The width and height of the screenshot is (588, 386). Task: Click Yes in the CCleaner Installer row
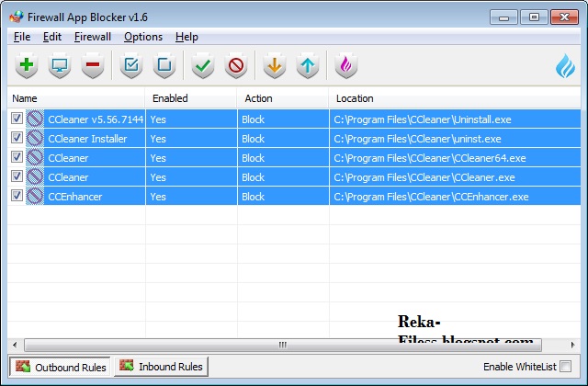pos(158,139)
